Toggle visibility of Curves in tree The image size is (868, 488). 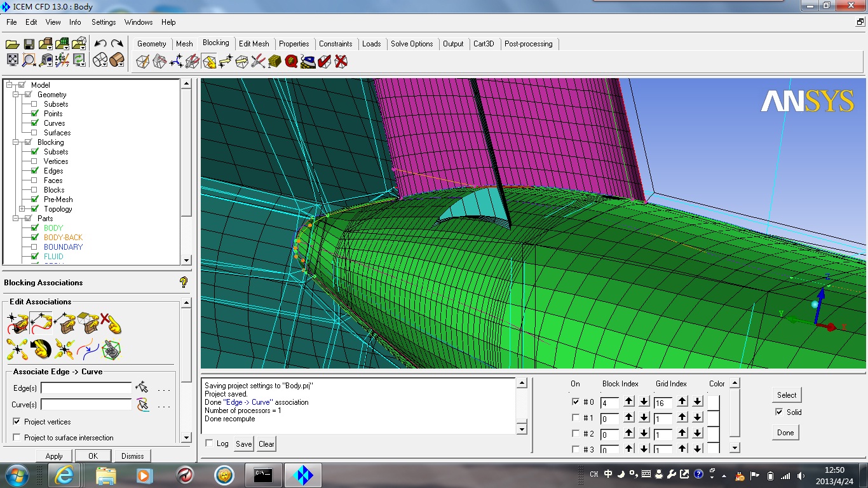pyautogui.click(x=34, y=123)
